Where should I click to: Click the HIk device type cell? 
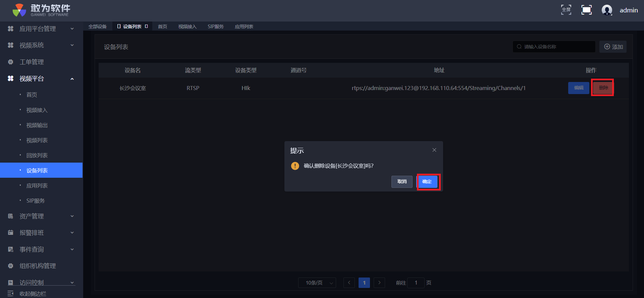[246, 88]
